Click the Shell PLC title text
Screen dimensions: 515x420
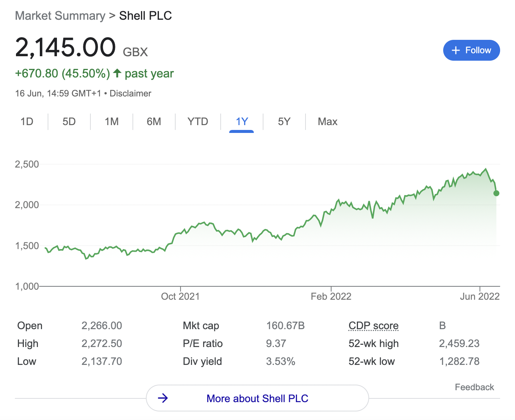pyautogui.click(x=145, y=16)
